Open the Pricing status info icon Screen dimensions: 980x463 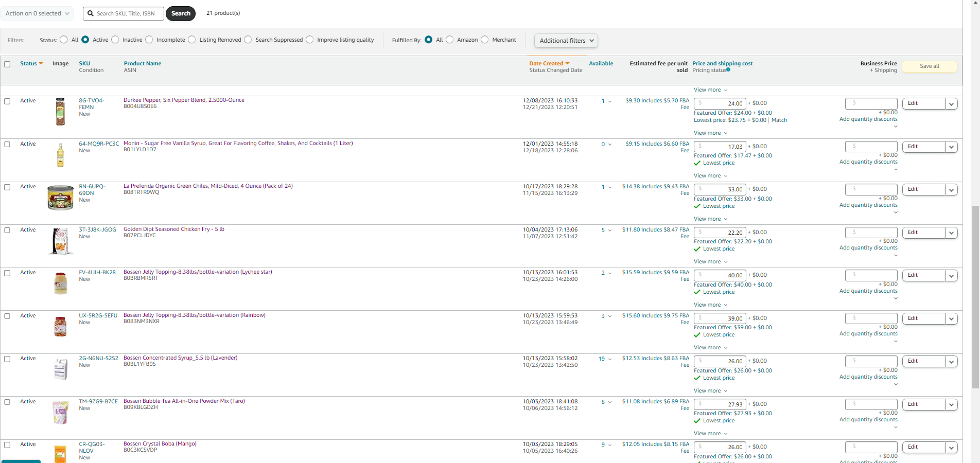click(728, 70)
